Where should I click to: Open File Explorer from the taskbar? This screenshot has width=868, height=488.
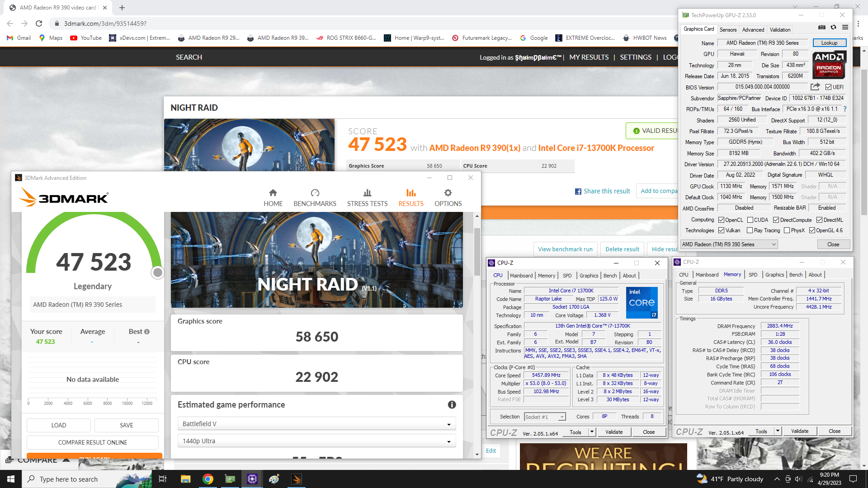(x=186, y=479)
